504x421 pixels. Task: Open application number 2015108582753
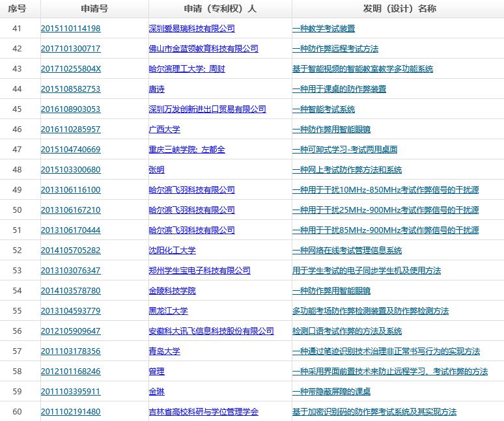pos(71,89)
